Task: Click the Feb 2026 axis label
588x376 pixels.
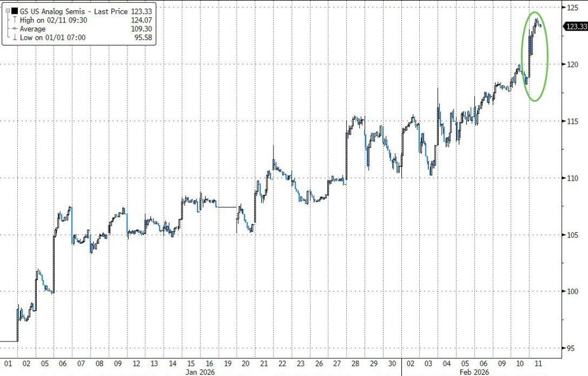Action: (x=476, y=372)
